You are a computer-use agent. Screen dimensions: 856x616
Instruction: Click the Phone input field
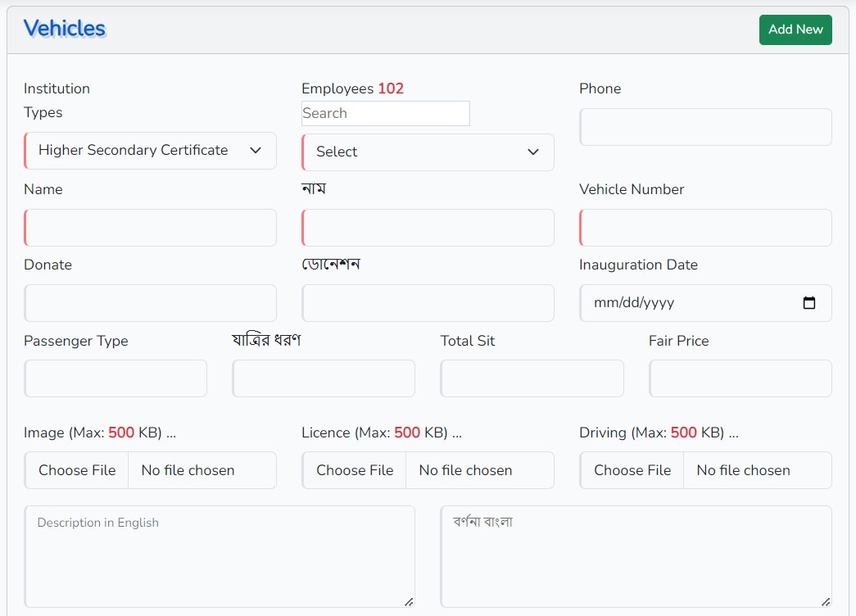click(705, 128)
